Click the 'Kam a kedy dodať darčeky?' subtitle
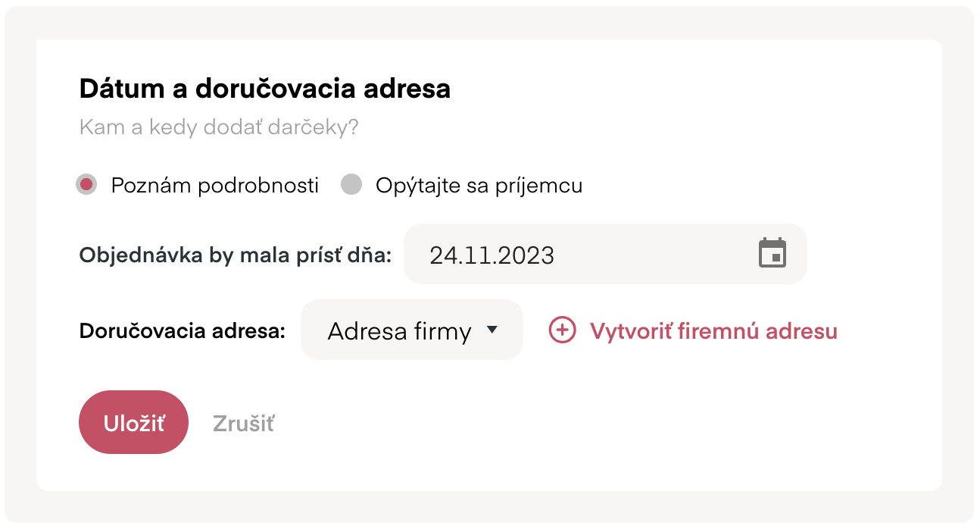The image size is (980, 529). point(219,127)
